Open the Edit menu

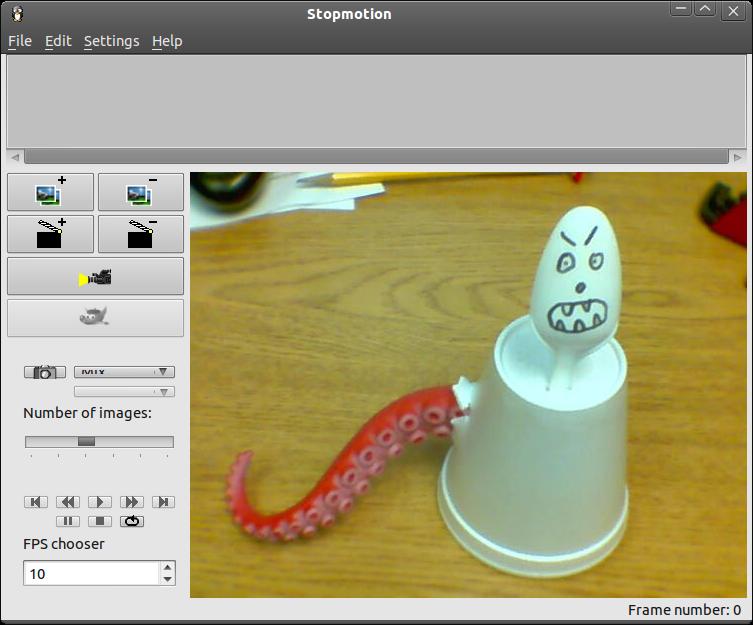coord(58,41)
